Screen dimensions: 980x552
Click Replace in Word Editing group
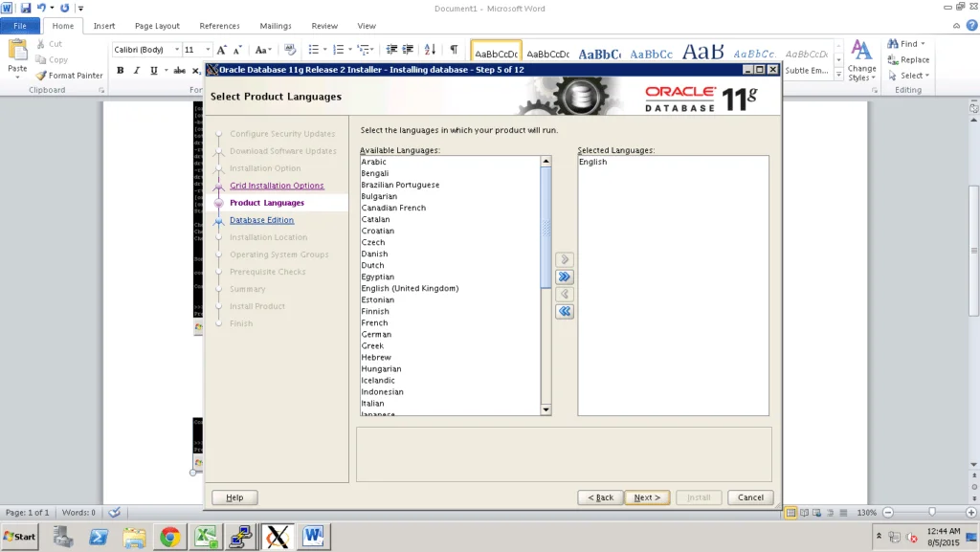tap(908, 60)
